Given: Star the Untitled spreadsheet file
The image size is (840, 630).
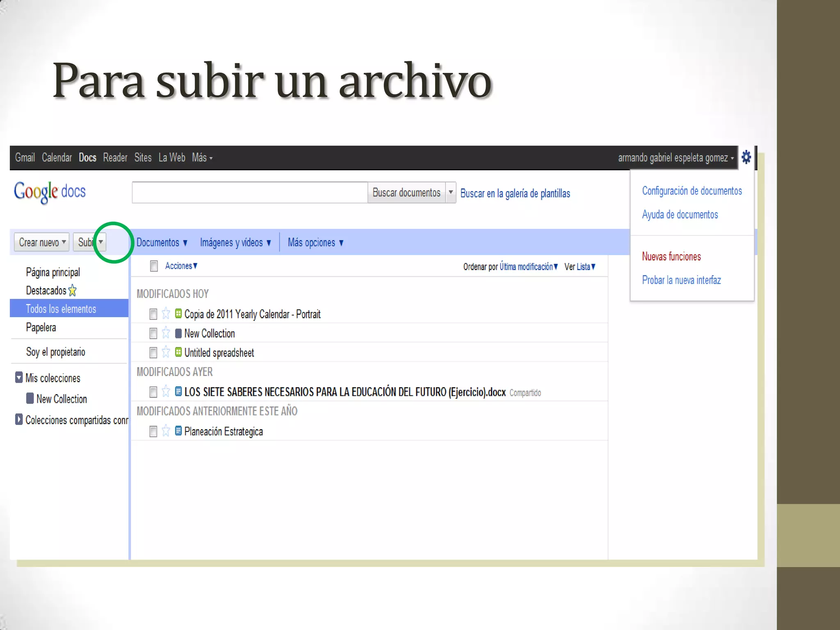Looking at the screenshot, I should click(166, 352).
